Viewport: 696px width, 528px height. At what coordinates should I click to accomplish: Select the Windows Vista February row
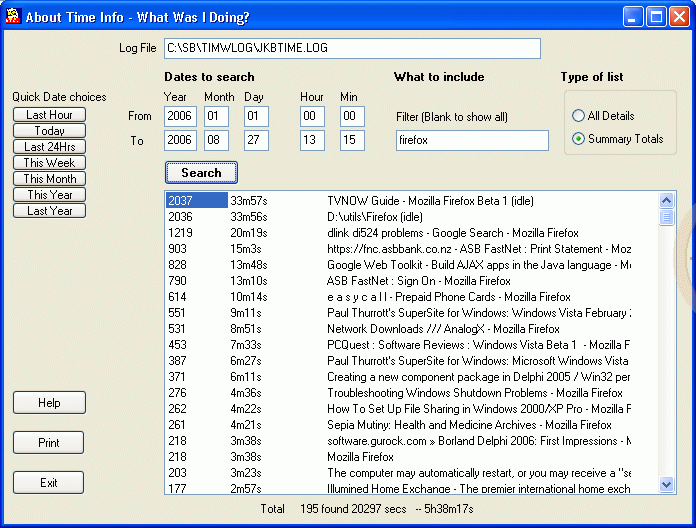(x=411, y=313)
